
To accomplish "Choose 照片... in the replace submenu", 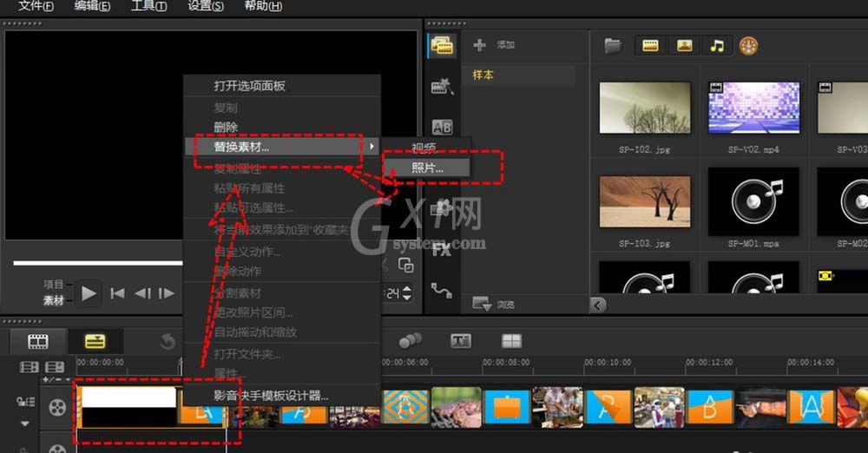I will (x=426, y=167).
